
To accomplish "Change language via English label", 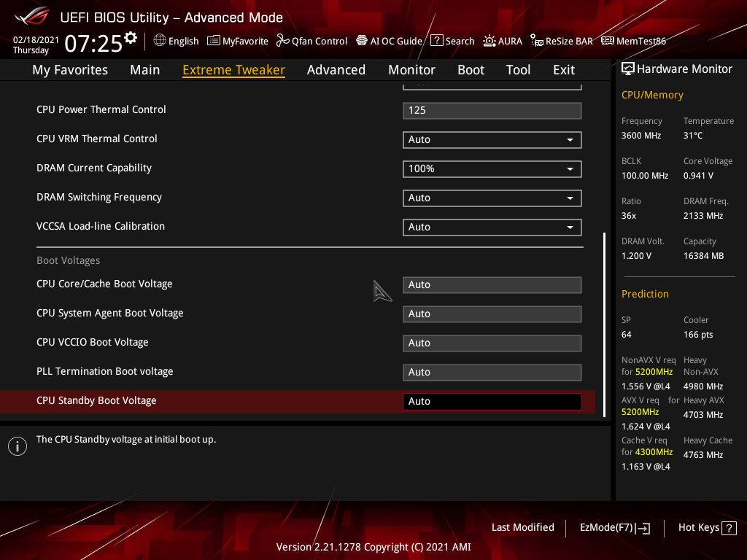I will coord(183,41).
